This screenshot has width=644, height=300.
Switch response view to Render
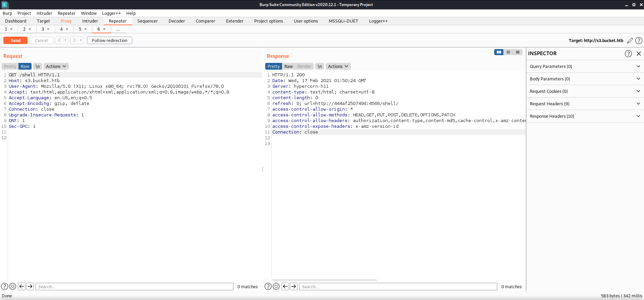(x=304, y=67)
